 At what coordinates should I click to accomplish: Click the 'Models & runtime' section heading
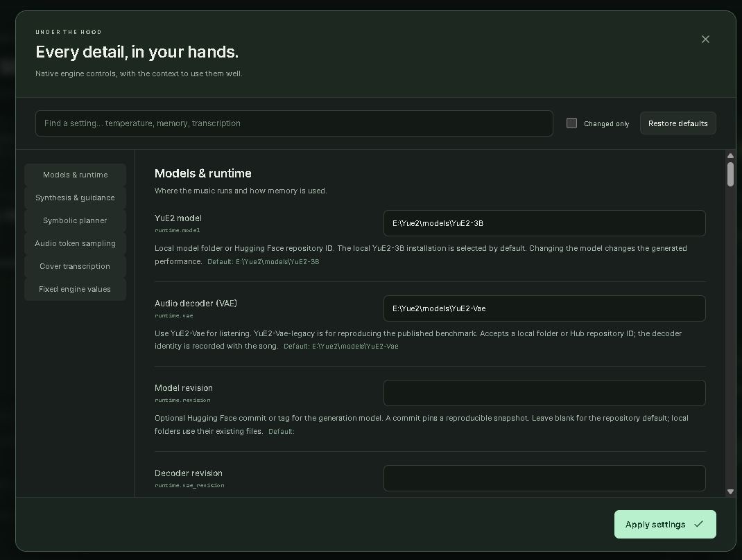click(x=203, y=173)
